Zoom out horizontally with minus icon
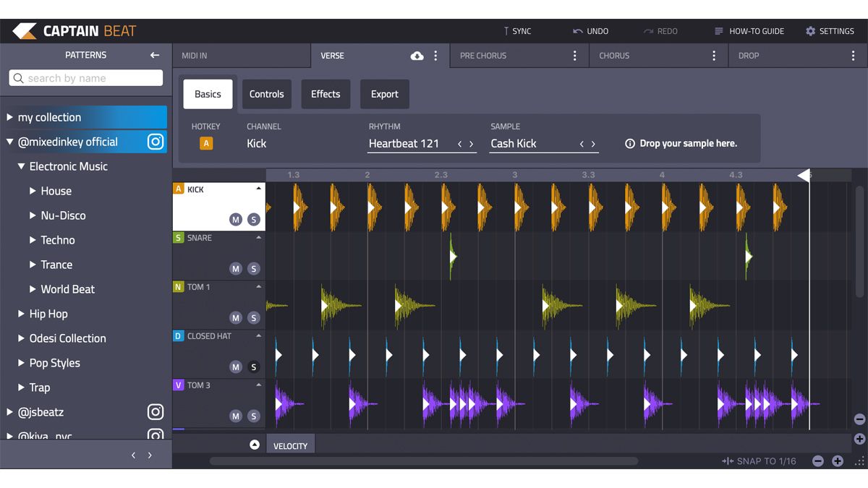The image size is (868, 488). 818,461
